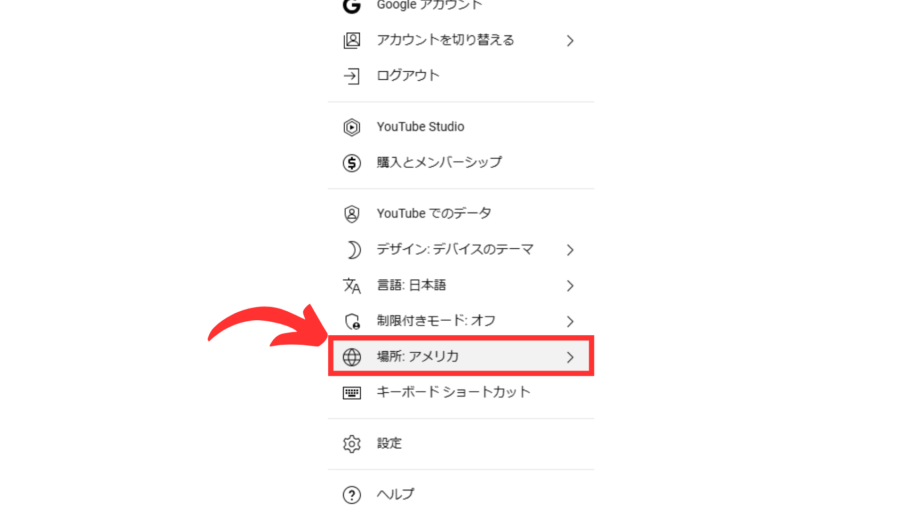Click the dollar sign purchases icon
Image resolution: width=921 pixels, height=518 pixels.
(x=351, y=163)
